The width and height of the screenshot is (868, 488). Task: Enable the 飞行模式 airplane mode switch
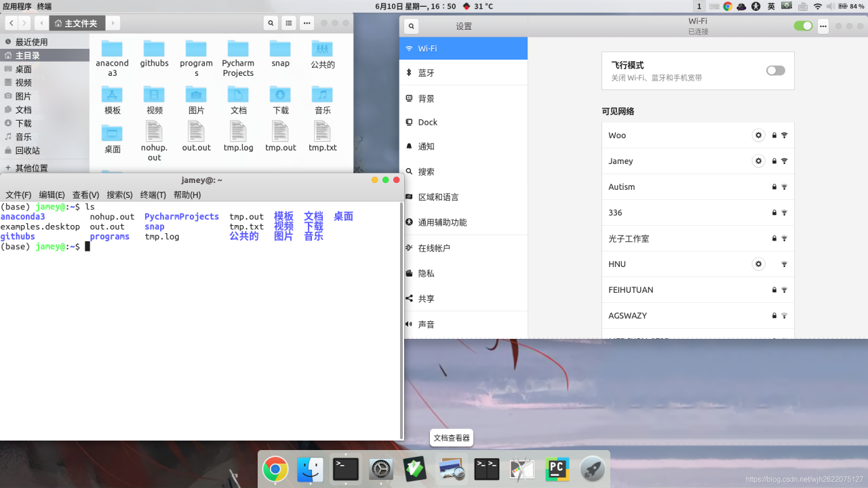click(x=775, y=70)
